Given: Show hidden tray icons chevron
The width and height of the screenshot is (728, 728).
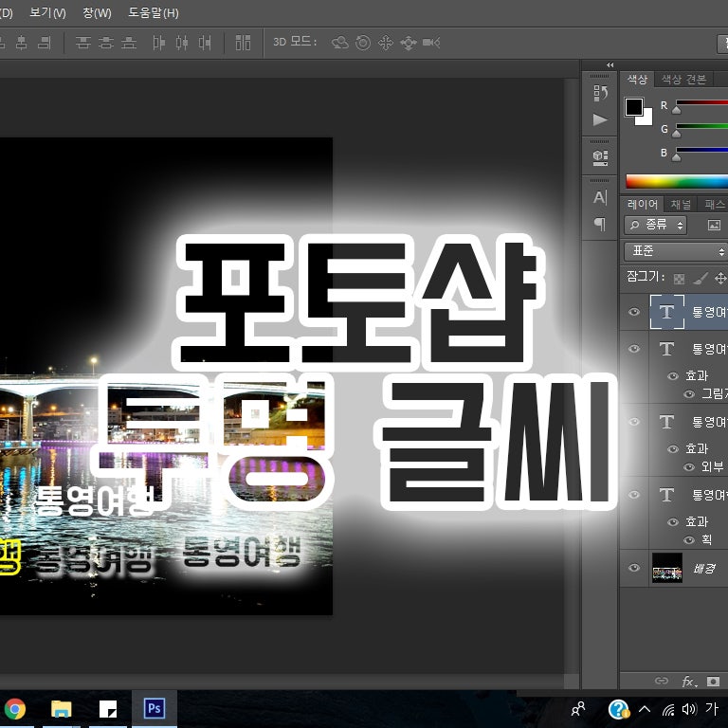Looking at the screenshot, I should pyautogui.click(x=645, y=709).
